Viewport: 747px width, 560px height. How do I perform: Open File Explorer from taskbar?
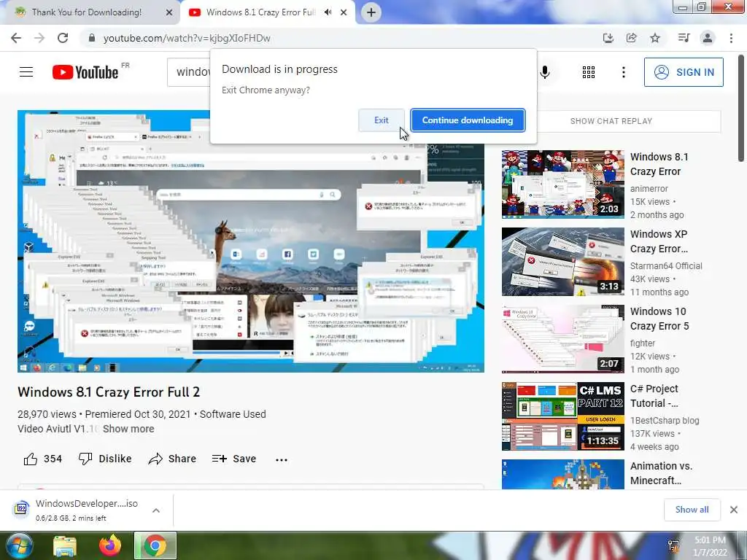65,546
